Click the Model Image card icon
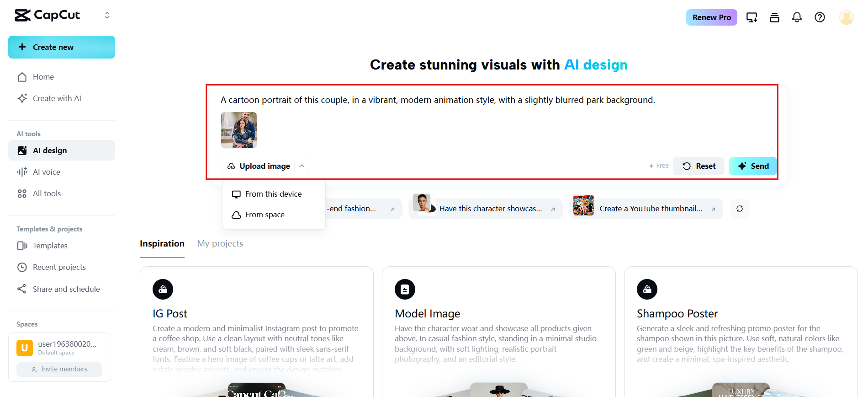The width and height of the screenshot is (868, 397). pyautogui.click(x=405, y=289)
